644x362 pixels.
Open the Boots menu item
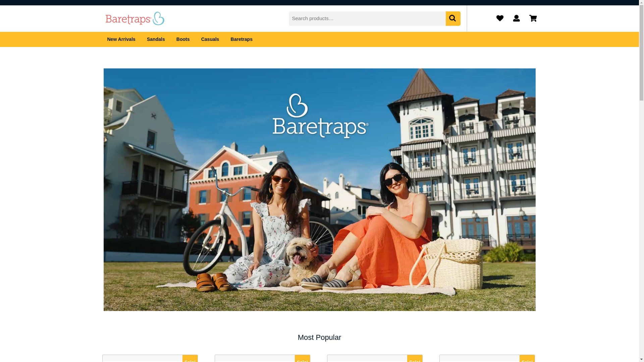point(183,39)
